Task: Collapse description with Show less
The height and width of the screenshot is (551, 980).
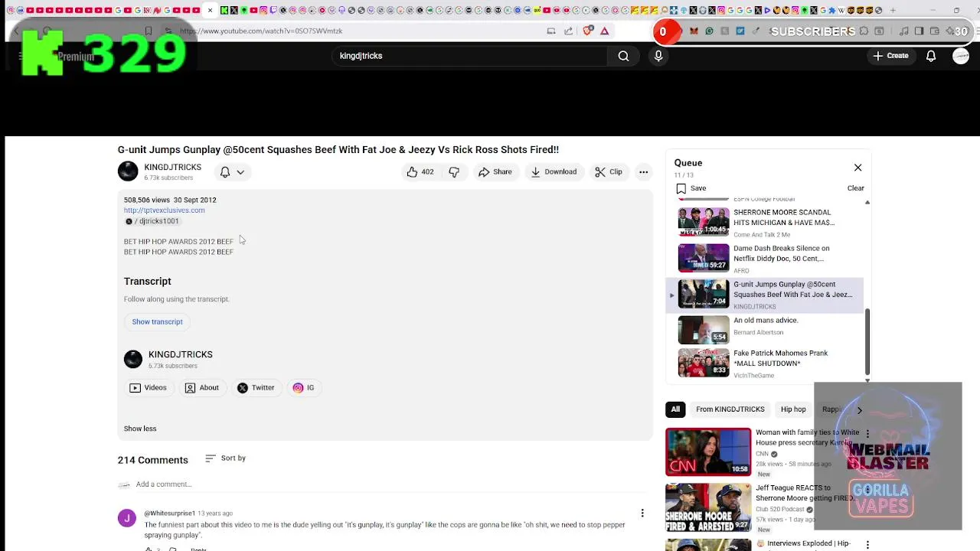Action: [140, 429]
